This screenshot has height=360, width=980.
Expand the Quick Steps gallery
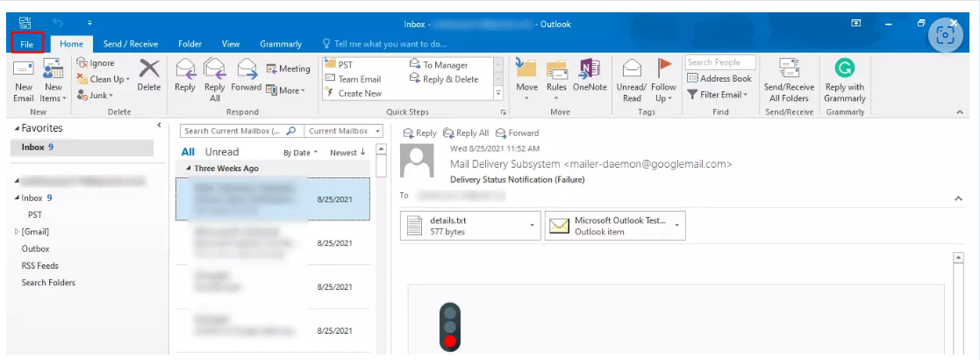[x=498, y=93]
